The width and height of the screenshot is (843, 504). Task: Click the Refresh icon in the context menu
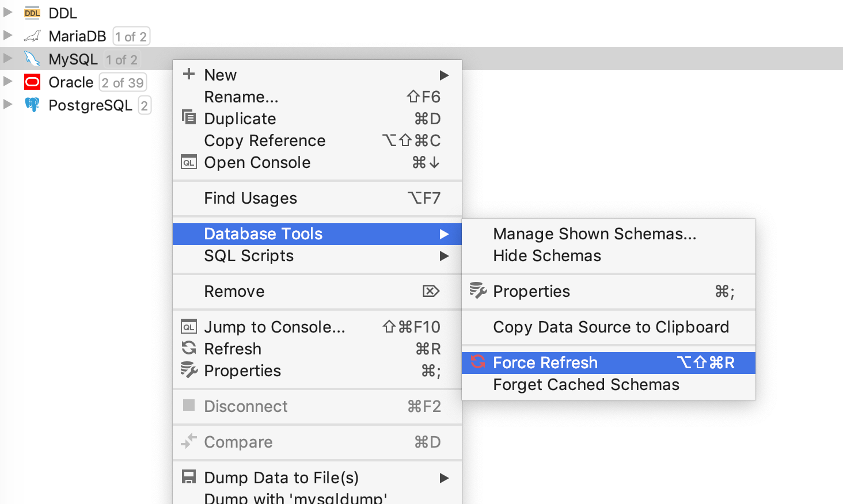click(x=189, y=349)
